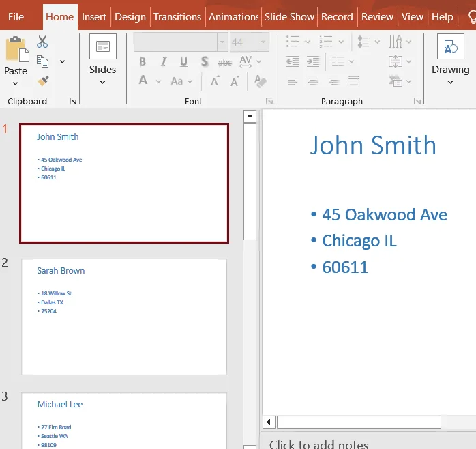The width and height of the screenshot is (476, 449).
Task: Click the Font Color letter A
Action: (143, 81)
